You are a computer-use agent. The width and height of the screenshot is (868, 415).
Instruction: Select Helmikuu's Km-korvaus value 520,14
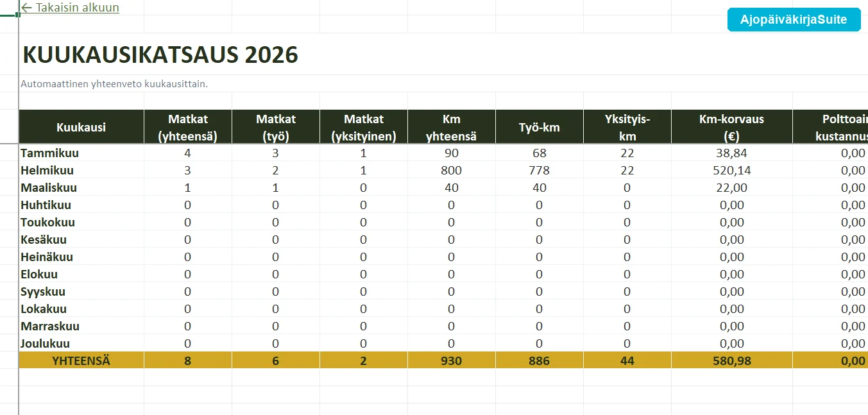pyautogui.click(x=732, y=171)
